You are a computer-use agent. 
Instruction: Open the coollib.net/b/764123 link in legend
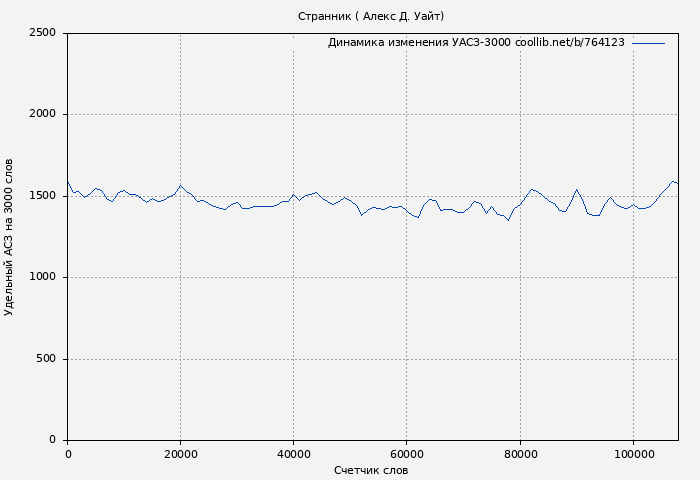coord(570,43)
